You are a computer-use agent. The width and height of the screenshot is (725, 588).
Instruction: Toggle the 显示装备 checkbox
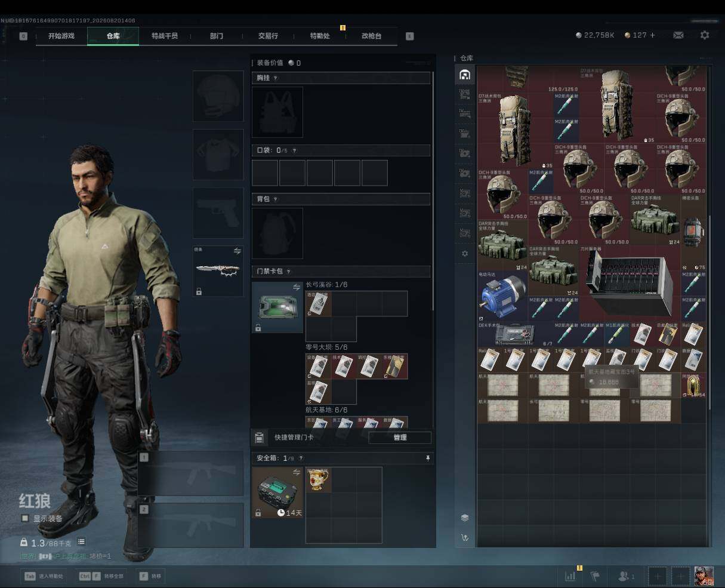(x=24, y=519)
